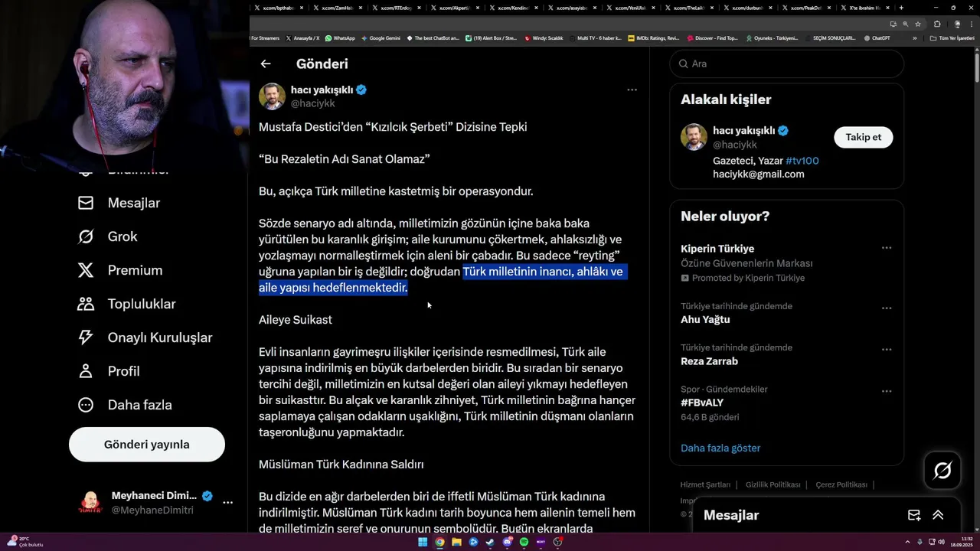Click the Gönderi yayınla button
Viewport: 980px width, 551px height.
click(147, 445)
